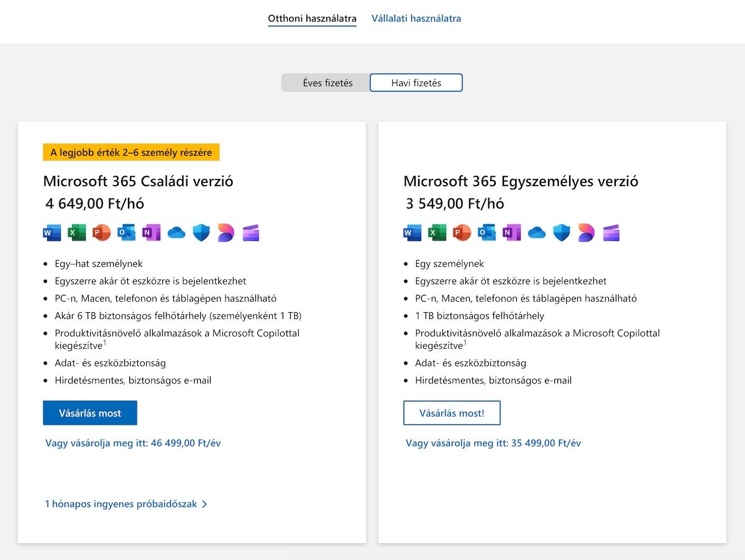Viewport: 745px width, 560px height.
Task: Click the PowerPoint icon in Családi verzió card
Action: click(x=101, y=233)
